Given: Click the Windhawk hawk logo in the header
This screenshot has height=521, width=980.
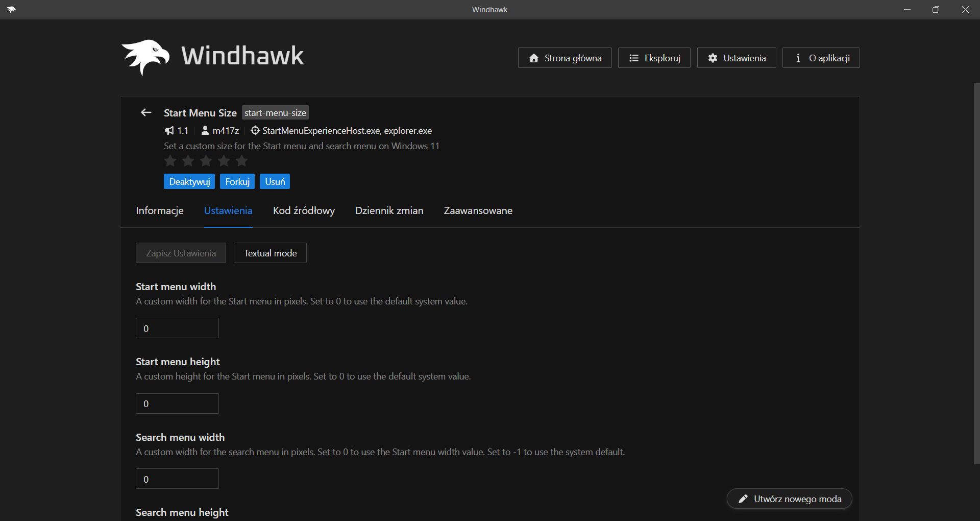Looking at the screenshot, I should (145, 57).
